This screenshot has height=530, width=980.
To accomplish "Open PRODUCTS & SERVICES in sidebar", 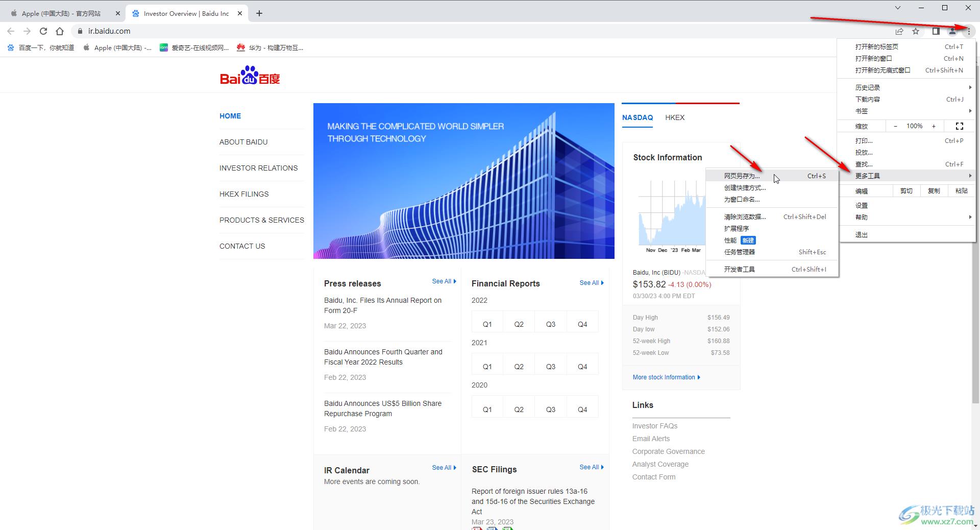I will 262,220.
